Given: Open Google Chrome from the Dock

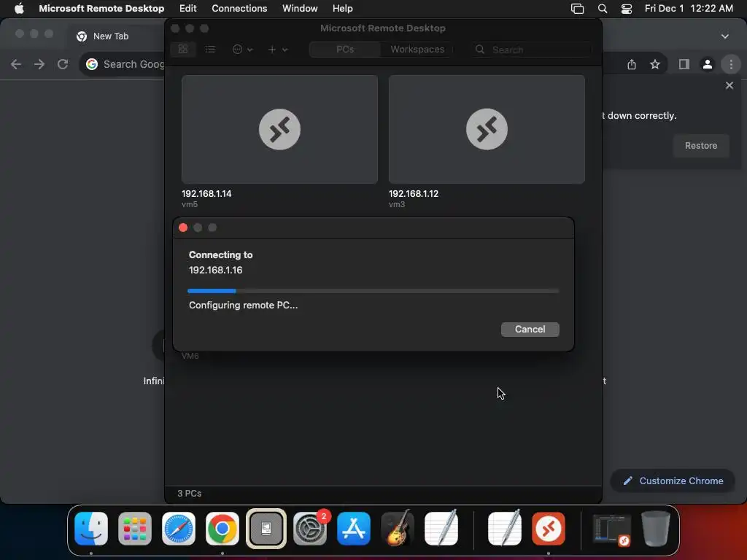Looking at the screenshot, I should (222, 529).
